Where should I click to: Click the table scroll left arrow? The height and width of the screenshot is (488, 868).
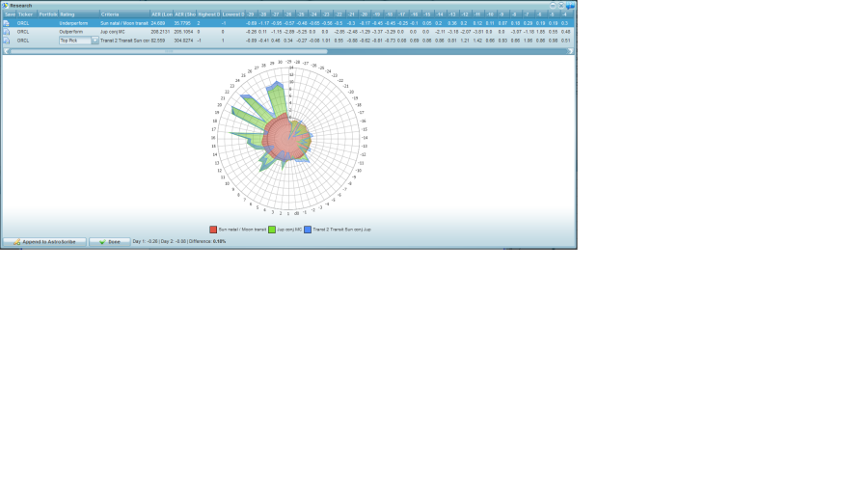coord(5,50)
